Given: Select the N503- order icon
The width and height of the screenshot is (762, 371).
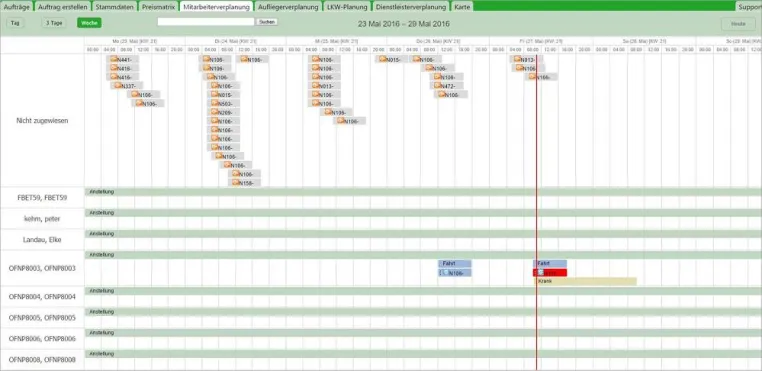Looking at the screenshot, I should coord(215,103).
